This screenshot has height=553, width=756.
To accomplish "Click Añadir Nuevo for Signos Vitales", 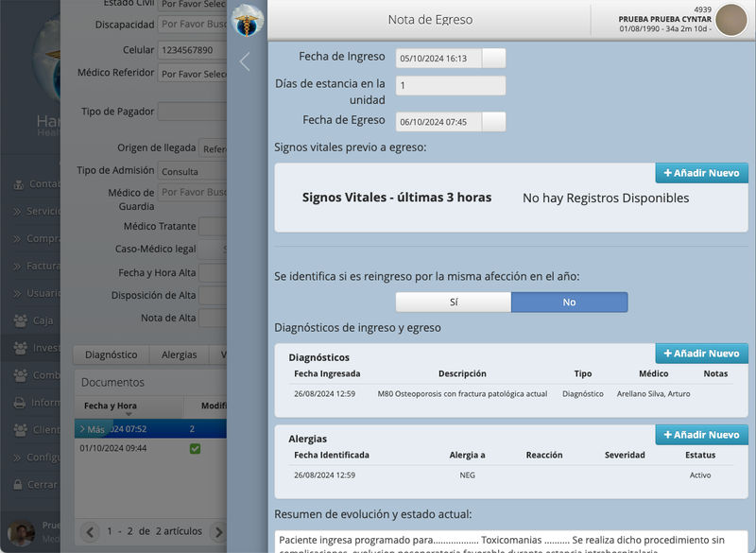I will coord(701,173).
